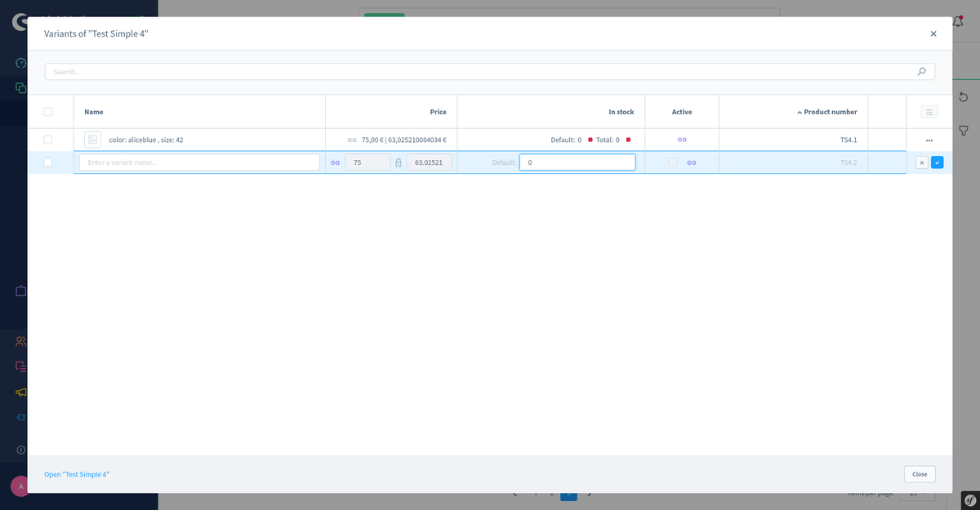Collapse the sidebar using the chevron circle icon

(x=20, y=450)
